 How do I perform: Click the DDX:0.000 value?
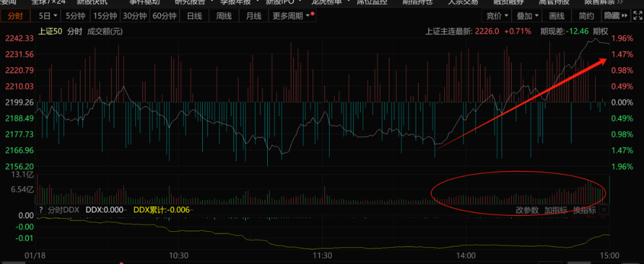(104, 209)
